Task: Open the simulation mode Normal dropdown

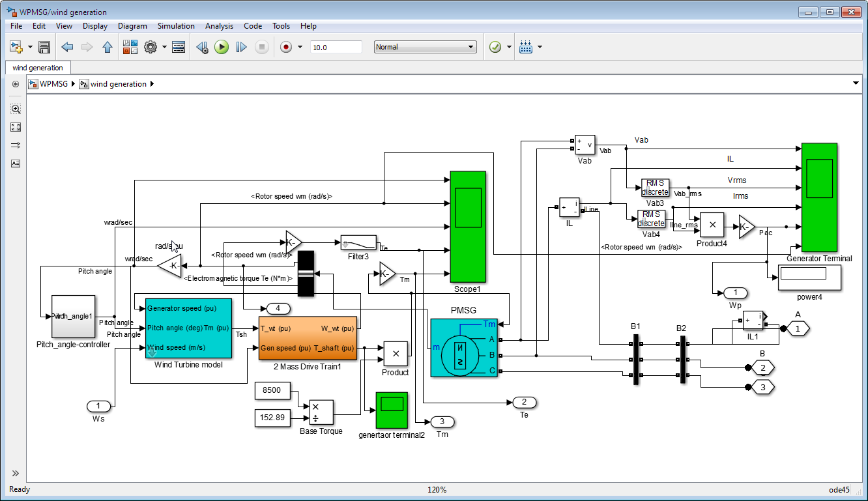Action: click(426, 47)
